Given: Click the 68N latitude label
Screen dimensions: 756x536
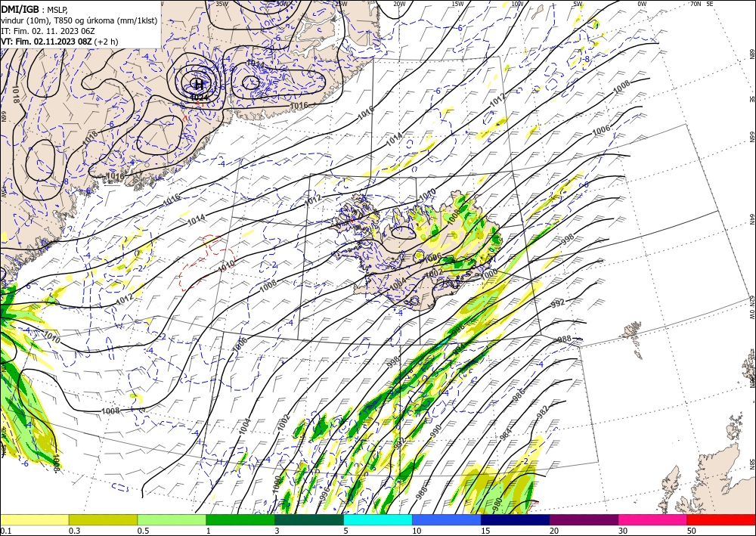Looking at the screenshot, I should point(751,52).
